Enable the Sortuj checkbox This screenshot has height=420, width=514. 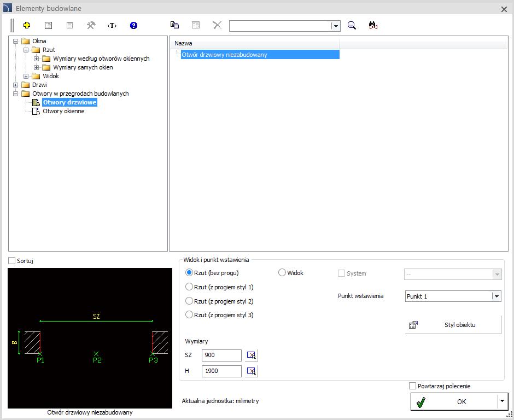(12, 261)
